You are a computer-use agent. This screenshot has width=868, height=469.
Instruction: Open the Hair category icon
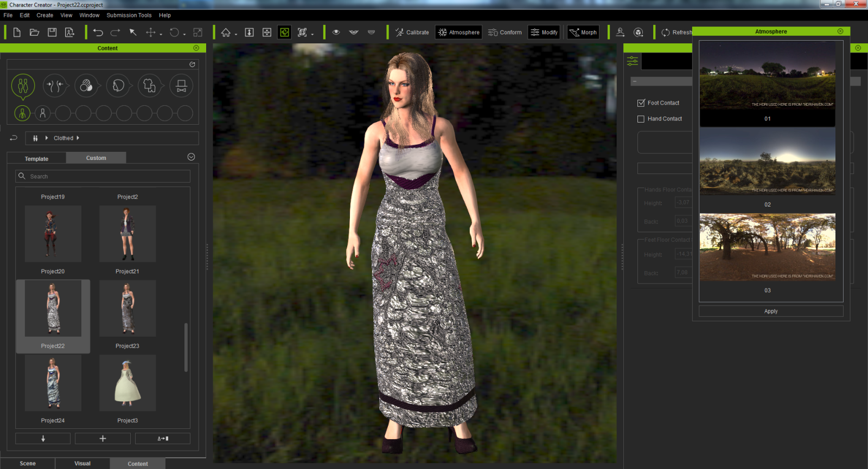(x=118, y=86)
